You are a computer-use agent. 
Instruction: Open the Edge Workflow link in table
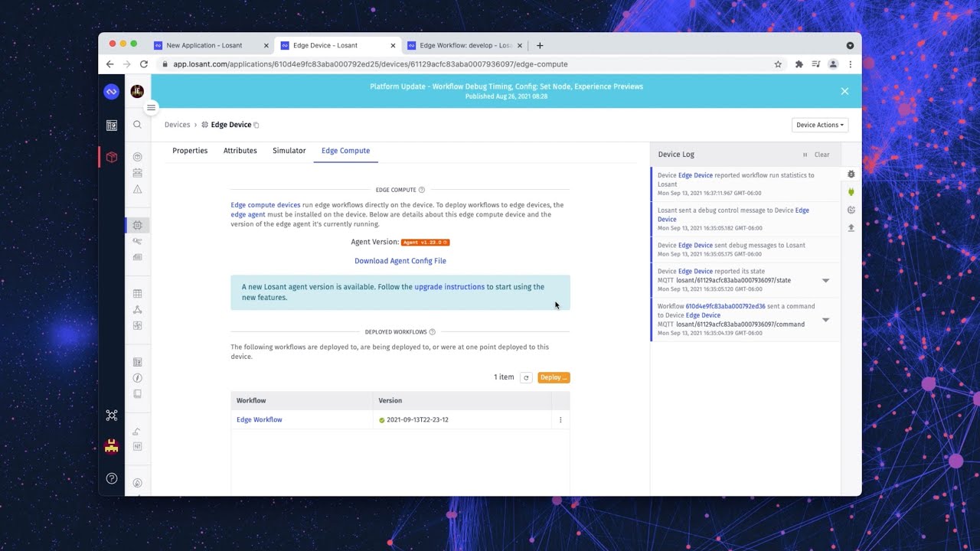[x=260, y=419]
